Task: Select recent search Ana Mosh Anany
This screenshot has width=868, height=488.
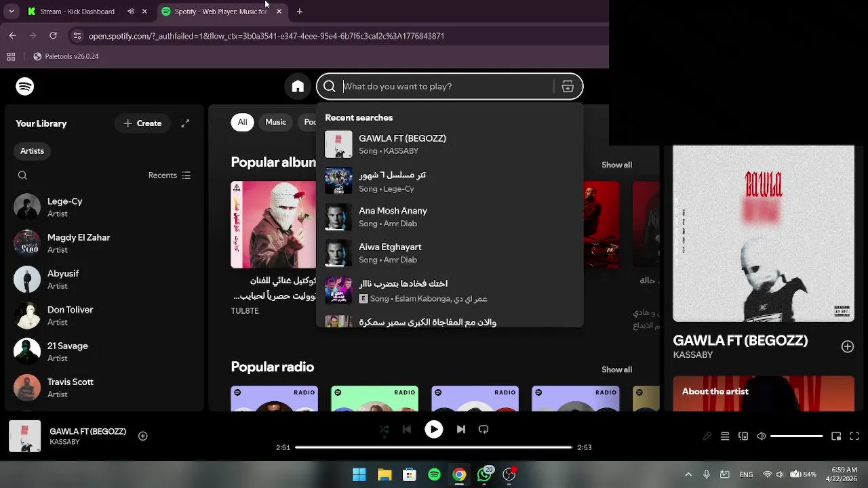Action: [450, 217]
